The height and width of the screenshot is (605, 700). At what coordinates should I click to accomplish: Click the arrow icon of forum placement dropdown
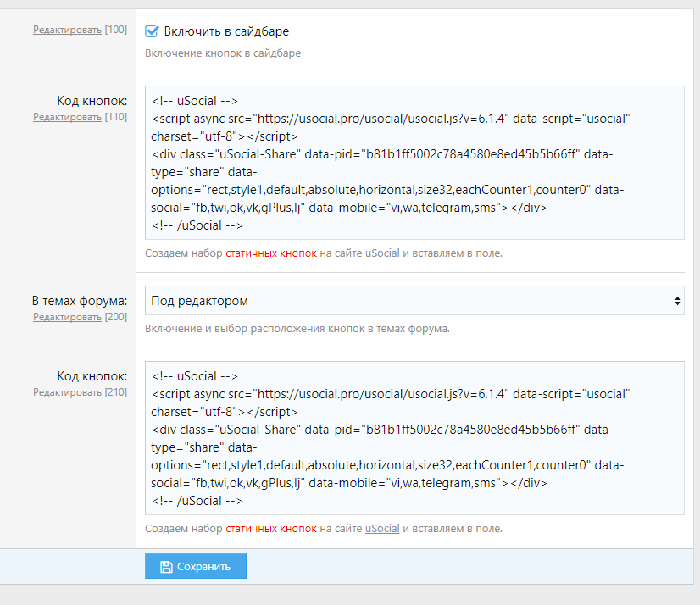click(676, 301)
